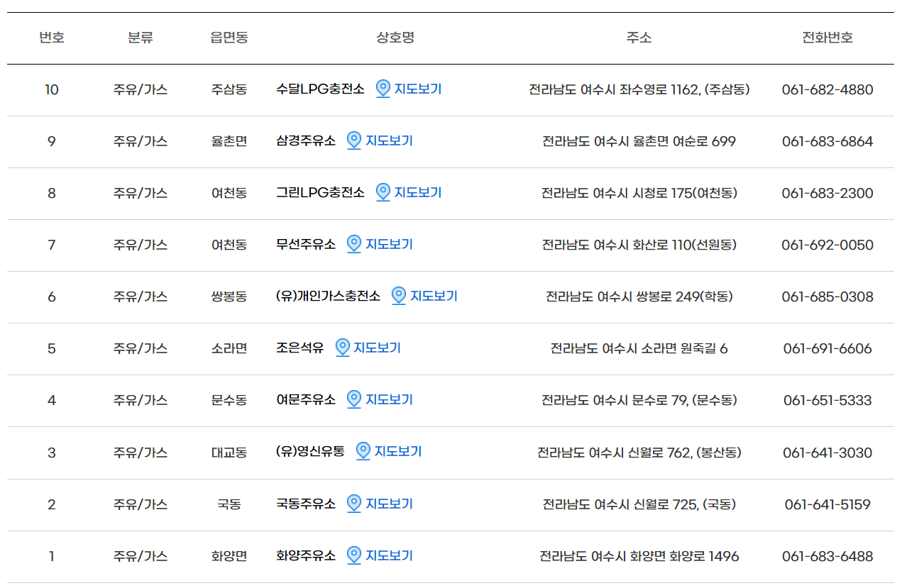Click the map pin icon beside 여문주유소
This screenshot has width=902, height=588.
(x=354, y=399)
